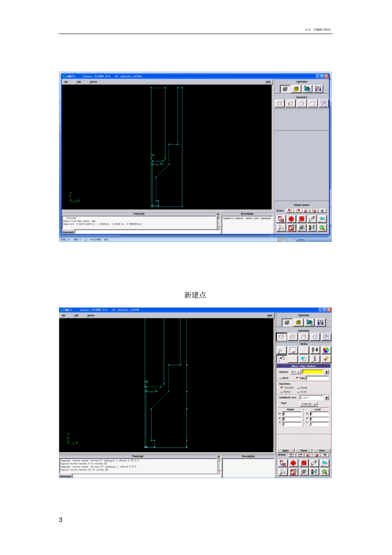Open Edit menu in upper GAMBIT window
The width and height of the screenshot is (392, 555).
pos(79,82)
